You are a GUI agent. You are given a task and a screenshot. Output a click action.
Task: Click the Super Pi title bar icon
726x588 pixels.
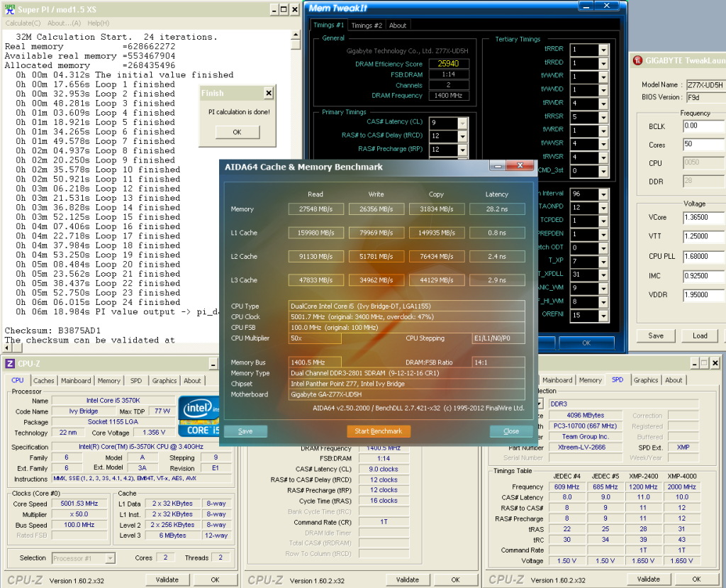pyautogui.click(x=9, y=9)
